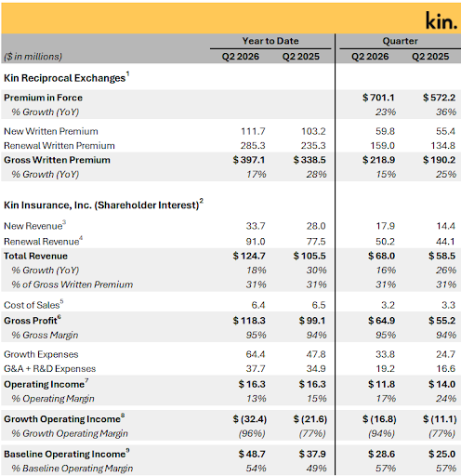
Task: Select the 59.8 New Written Premium value
Action: 385,131
